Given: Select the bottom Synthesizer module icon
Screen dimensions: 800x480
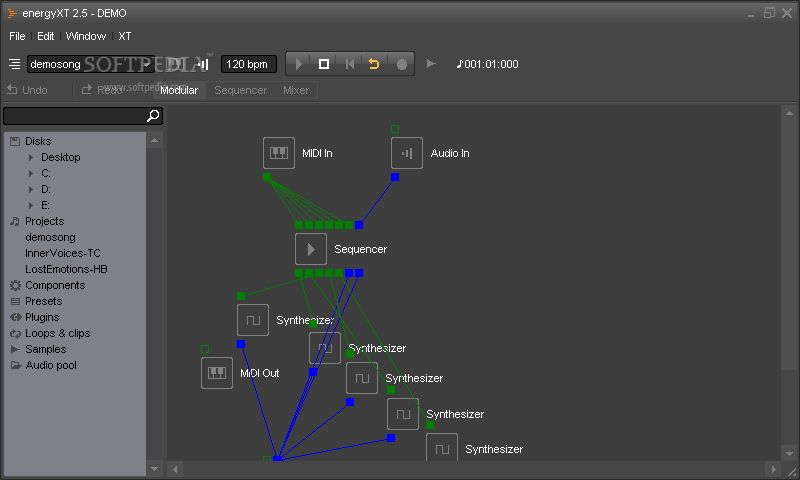Looking at the screenshot, I should tap(442, 447).
